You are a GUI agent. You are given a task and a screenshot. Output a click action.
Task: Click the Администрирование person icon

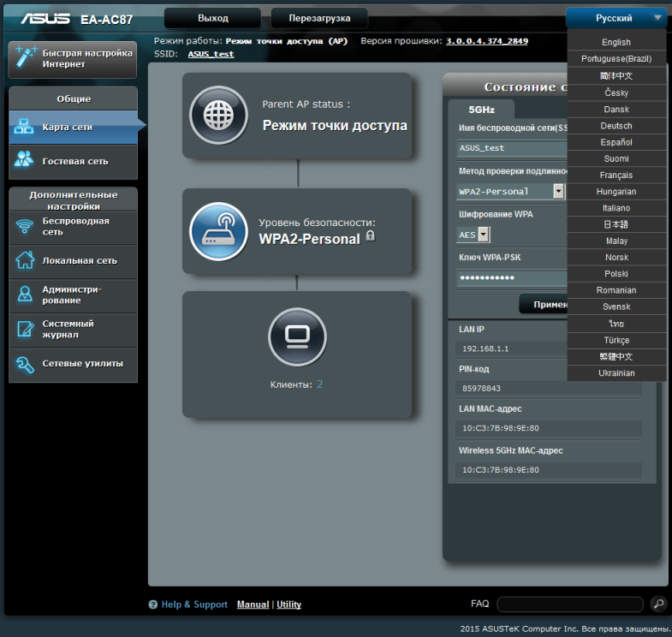tap(25, 295)
